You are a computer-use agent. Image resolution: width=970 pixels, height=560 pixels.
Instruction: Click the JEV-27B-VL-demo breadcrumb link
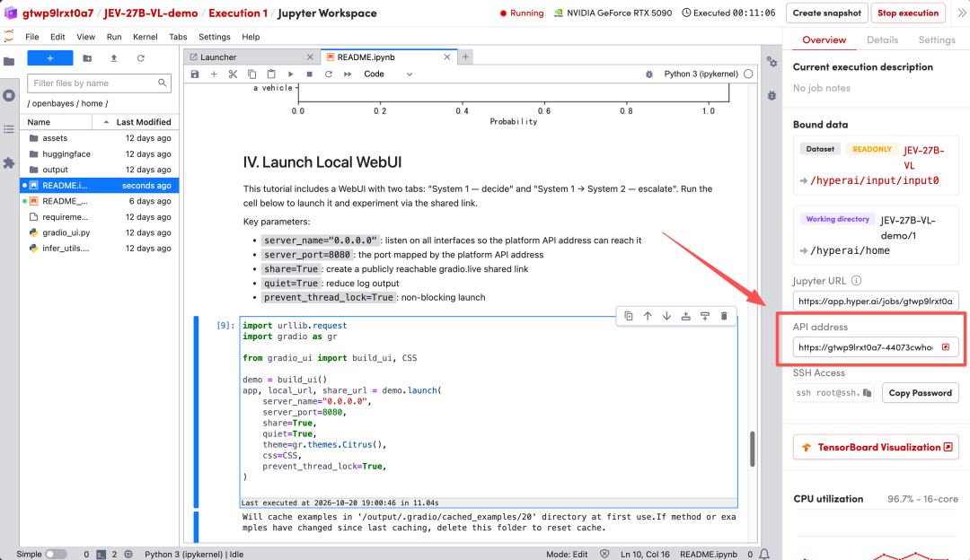150,13
